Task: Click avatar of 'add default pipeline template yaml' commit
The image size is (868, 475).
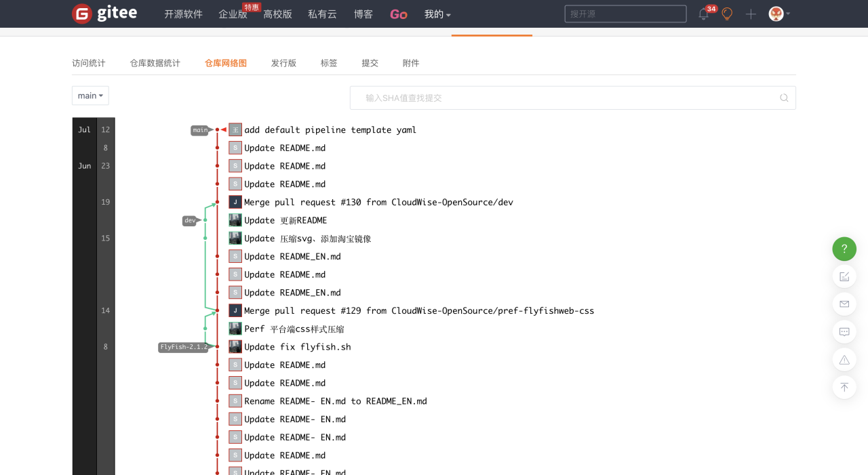Action: point(235,129)
